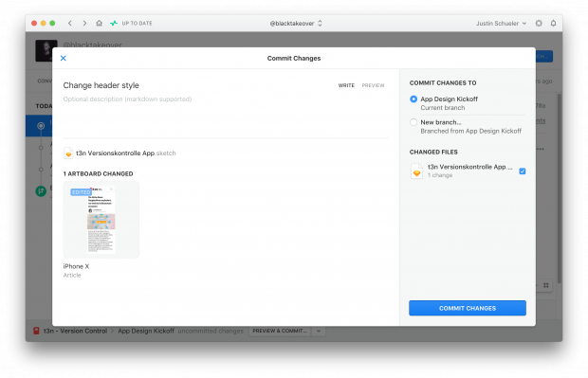Choose the New branch... radio option
The width and height of the screenshot is (588, 378).
[x=413, y=122]
